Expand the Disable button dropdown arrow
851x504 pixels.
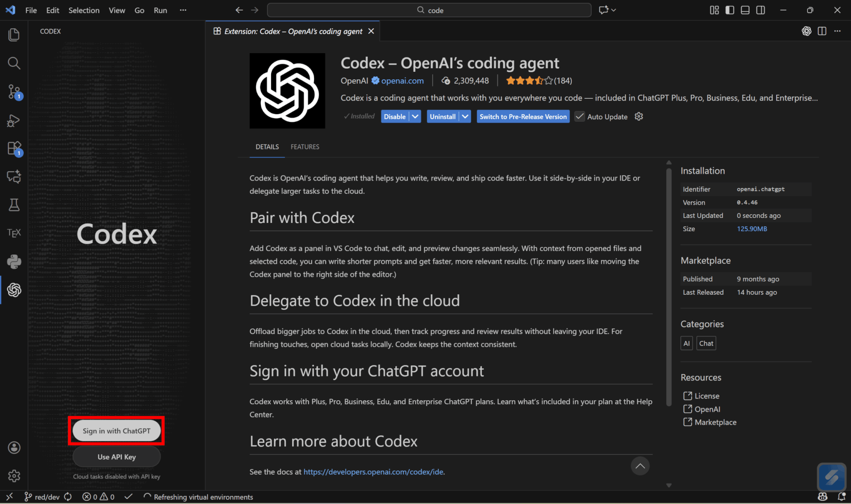(415, 117)
